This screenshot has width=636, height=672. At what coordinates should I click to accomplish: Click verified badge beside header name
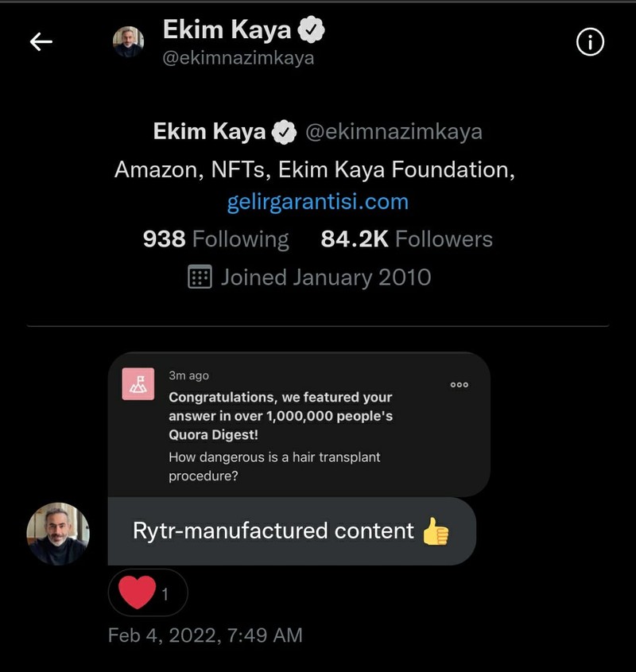click(311, 31)
